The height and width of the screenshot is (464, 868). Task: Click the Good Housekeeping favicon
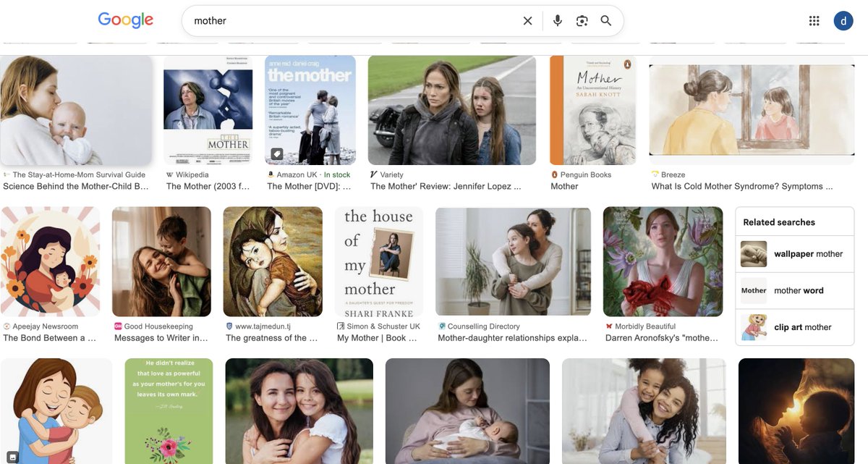click(x=118, y=327)
